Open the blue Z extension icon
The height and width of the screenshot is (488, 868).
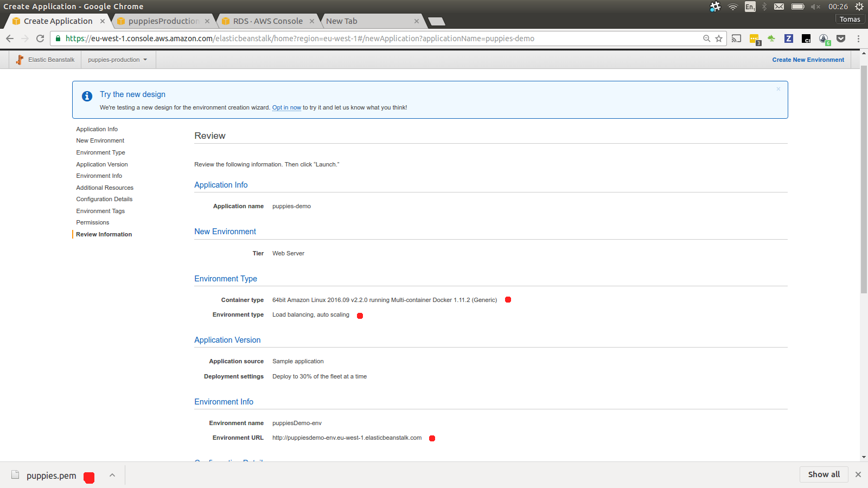point(789,38)
